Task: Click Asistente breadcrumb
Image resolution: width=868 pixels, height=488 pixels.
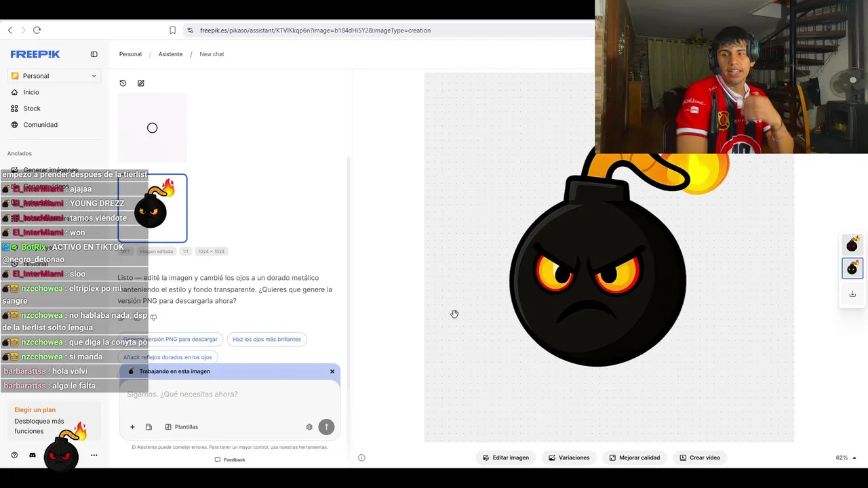Action: [170, 54]
